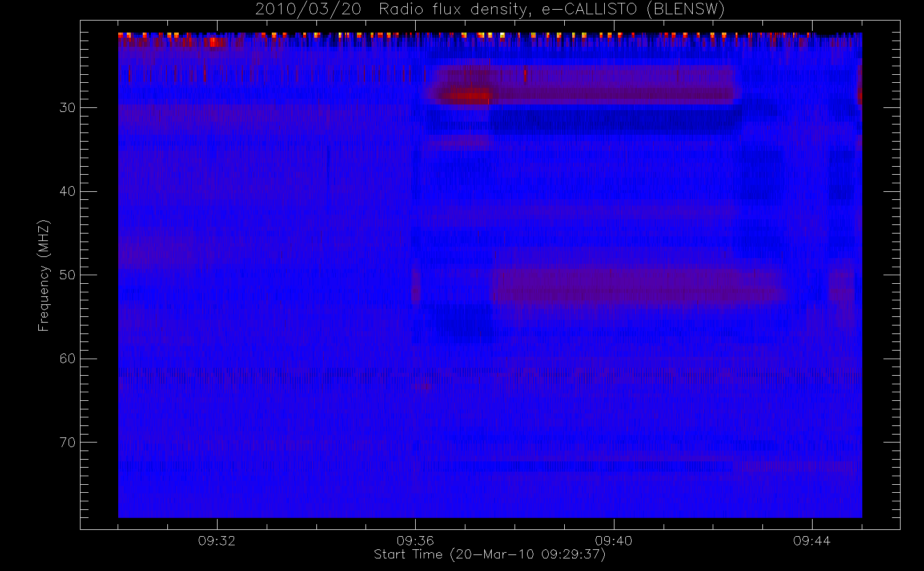This screenshot has height=571, width=924.
Task: Click the date "2010/03/20" in the title
Action: 308,10
